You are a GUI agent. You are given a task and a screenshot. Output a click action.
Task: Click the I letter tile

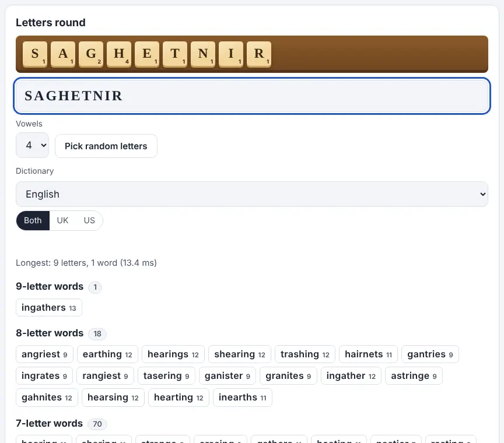pos(231,54)
